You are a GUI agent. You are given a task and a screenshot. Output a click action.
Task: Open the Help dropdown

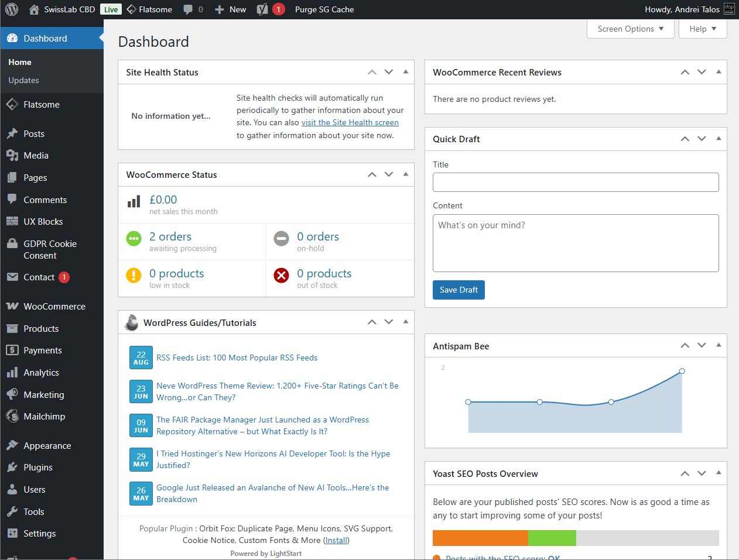702,28
